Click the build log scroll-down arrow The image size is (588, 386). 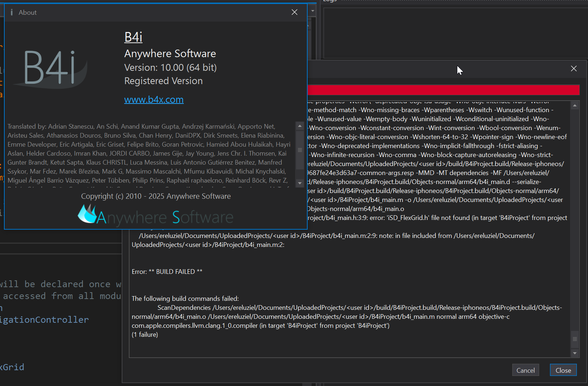[x=575, y=353]
